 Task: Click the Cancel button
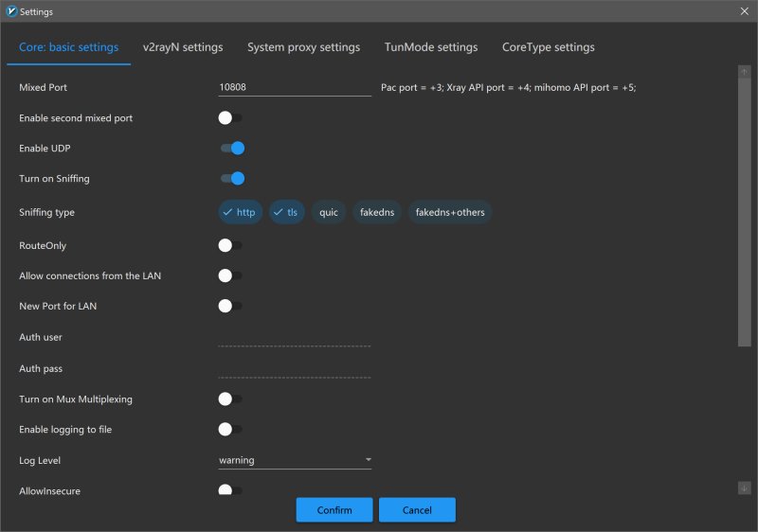click(x=417, y=510)
